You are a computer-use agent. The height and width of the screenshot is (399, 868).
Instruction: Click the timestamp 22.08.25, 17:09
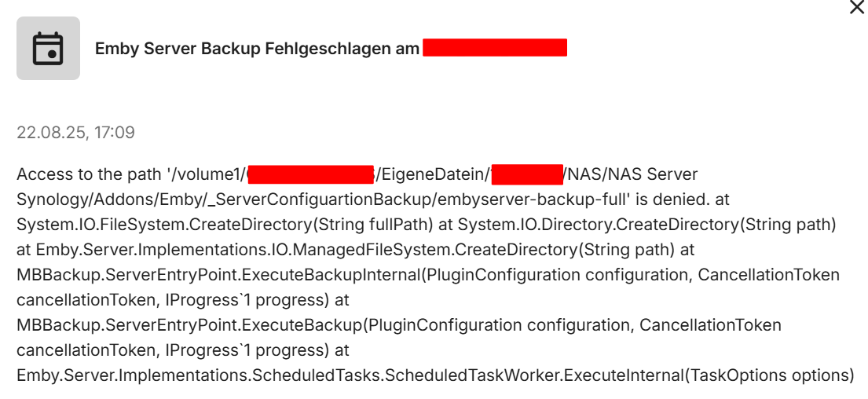(75, 133)
